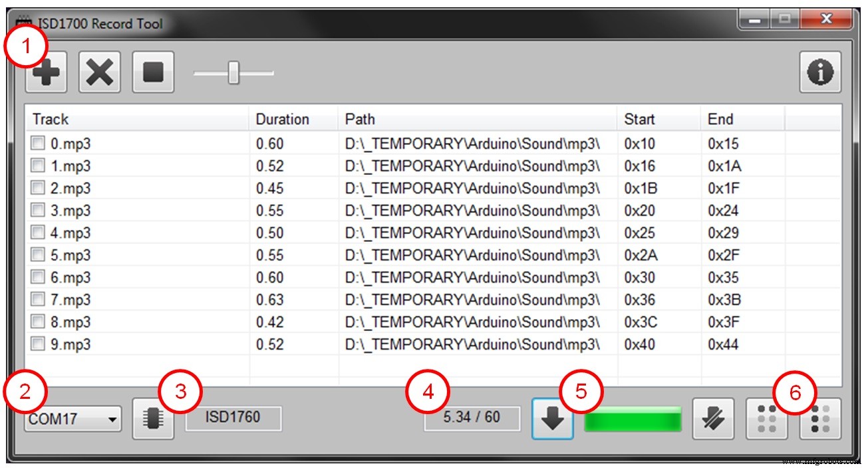Stop audio playback
The image size is (868, 468).
tap(153, 72)
